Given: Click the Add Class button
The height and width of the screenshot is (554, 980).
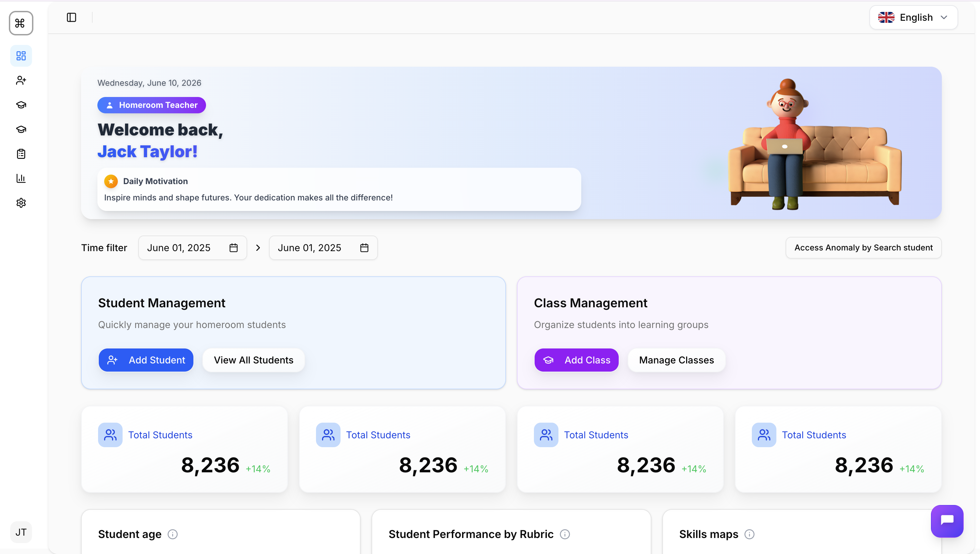Looking at the screenshot, I should (576, 360).
